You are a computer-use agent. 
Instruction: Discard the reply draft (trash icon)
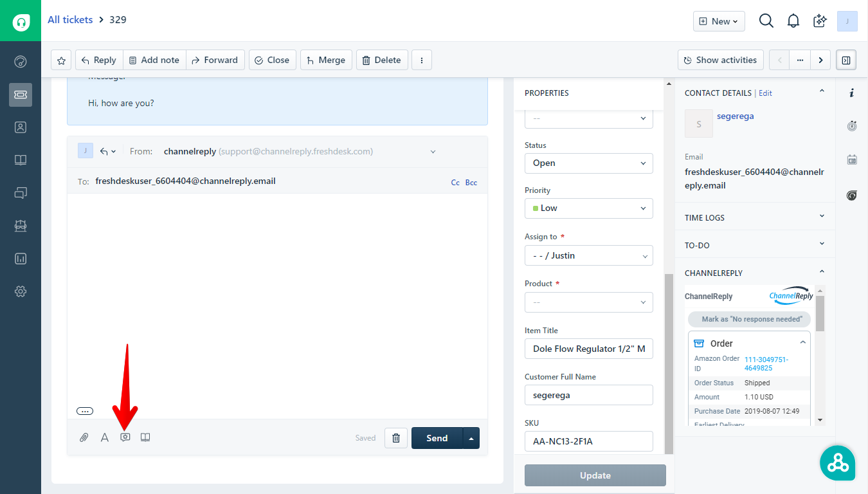click(396, 438)
